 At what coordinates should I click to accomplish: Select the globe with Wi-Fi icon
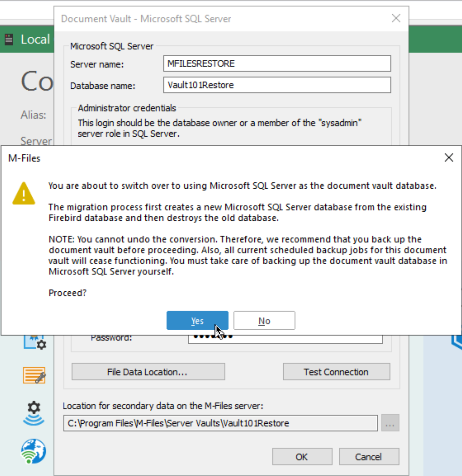click(x=33, y=451)
